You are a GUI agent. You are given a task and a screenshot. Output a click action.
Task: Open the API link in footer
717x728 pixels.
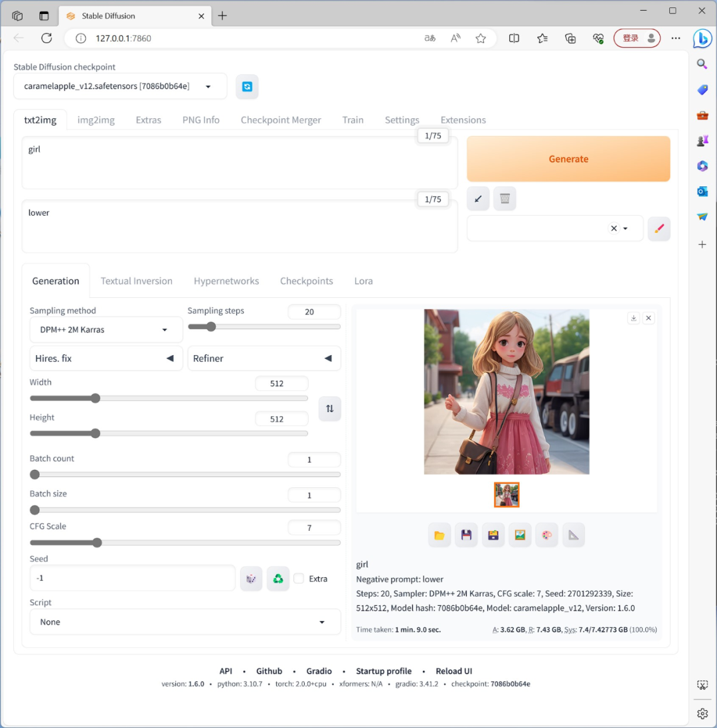pos(226,671)
